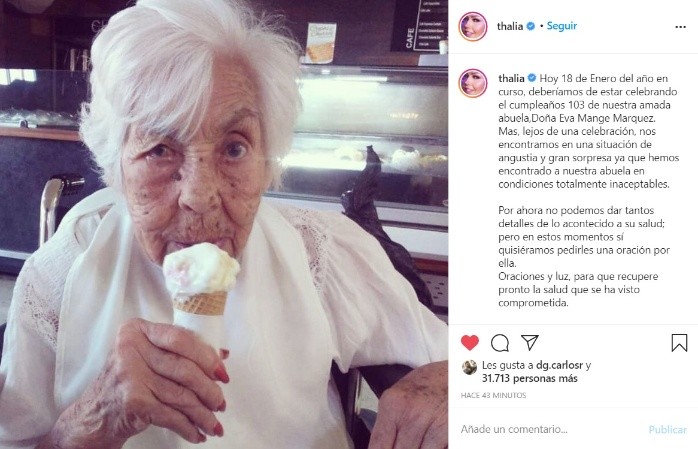This screenshot has height=449, width=698.
Task: Open the grandmother ice cream photo
Action: click(224, 224)
